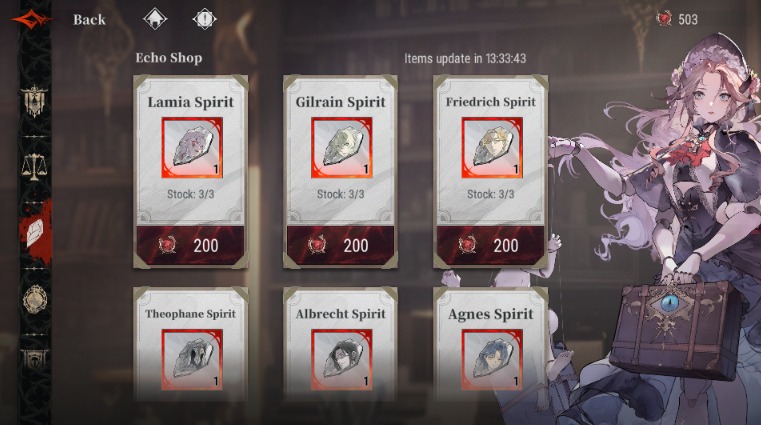Open the exclamation info icon
Viewport: 761px width, 425px height.
pos(204,19)
